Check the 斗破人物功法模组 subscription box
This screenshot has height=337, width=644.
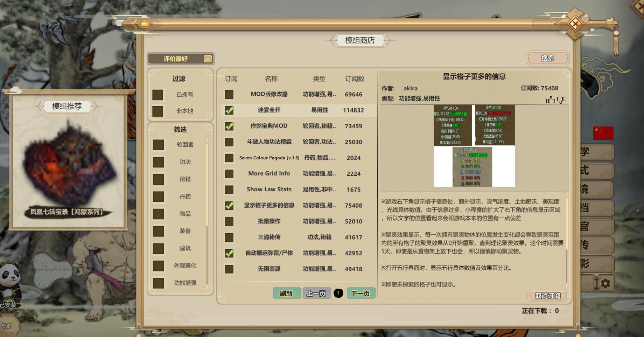pyautogui.click(x=229, y=142)
